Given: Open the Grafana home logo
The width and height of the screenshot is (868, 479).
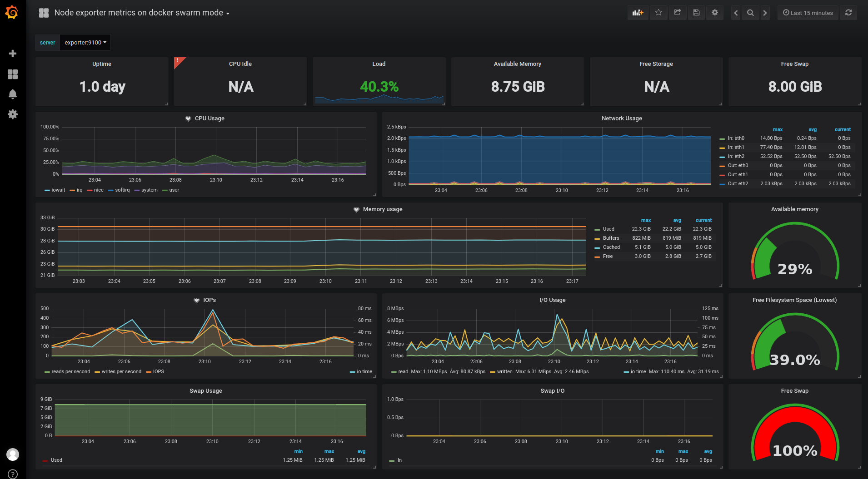Looking at the screenshot, I should click(x=12, y=12).
